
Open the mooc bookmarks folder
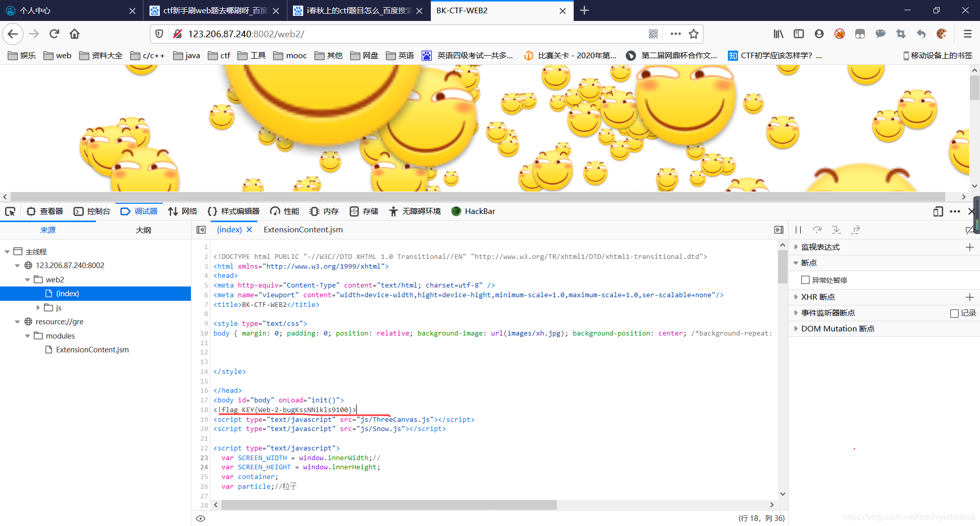point(290,56)
